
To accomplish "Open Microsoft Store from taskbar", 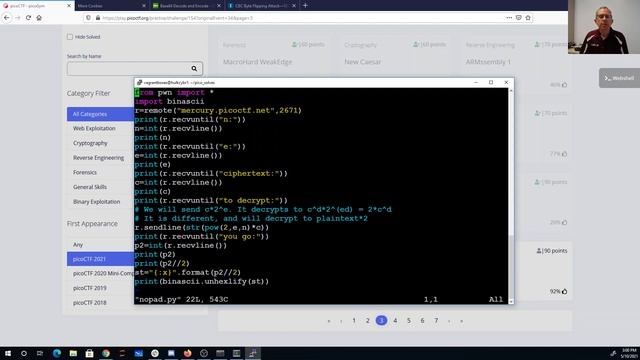I will point(89,353).
